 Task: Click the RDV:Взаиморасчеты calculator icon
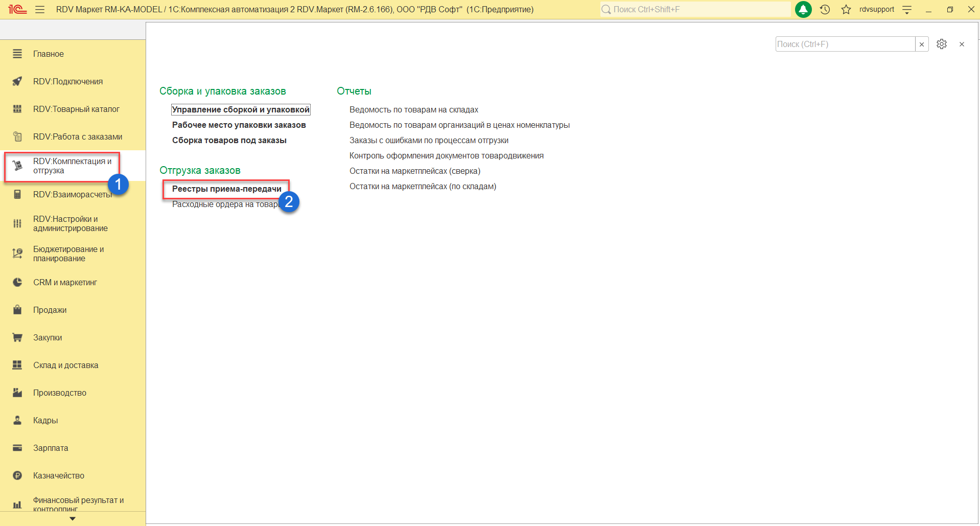click(17, 194)
